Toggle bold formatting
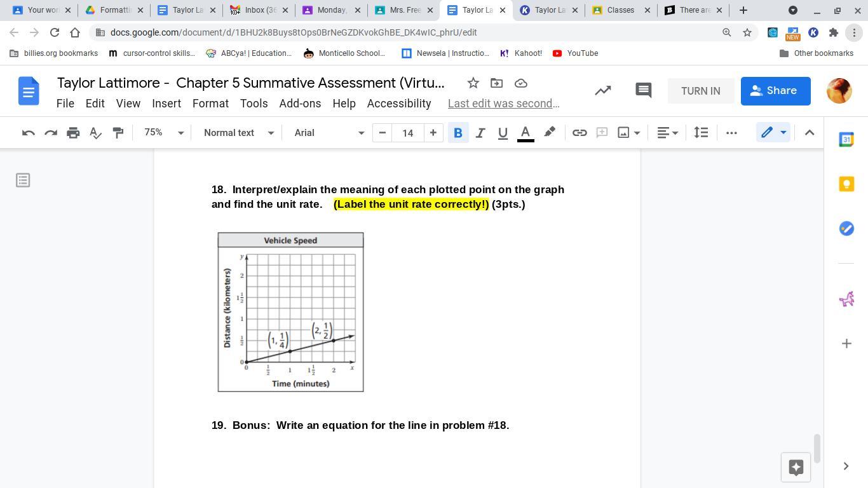Image resolution: width=868 pixels, height=488 pixels. pos(458,133)
